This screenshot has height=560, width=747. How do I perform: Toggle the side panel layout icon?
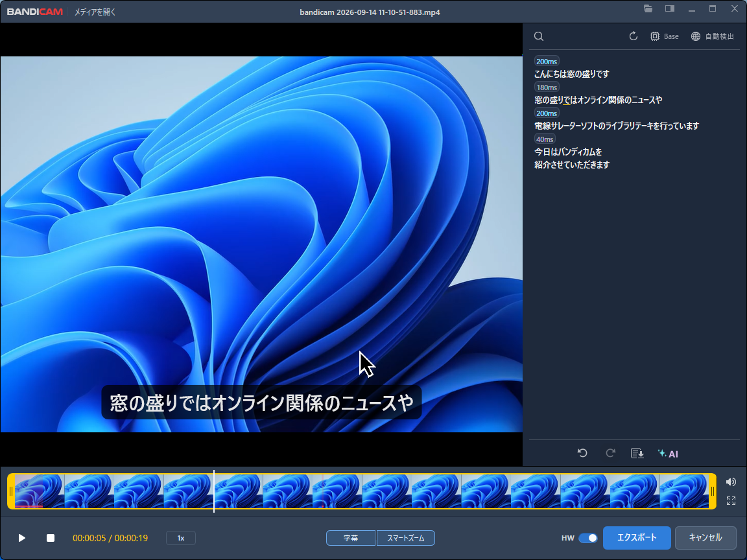pos(670,8)
